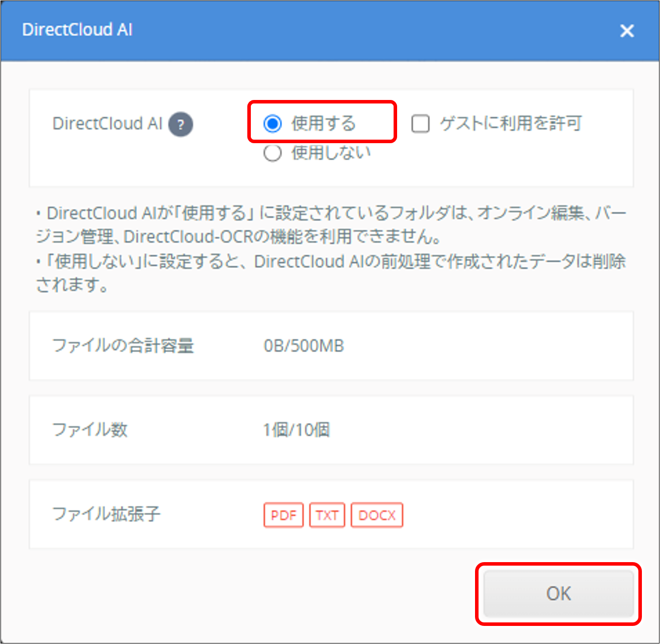Image resolution: width=660 pixels, height=644 pixels.
Task: Click the ファイル数 label
Action: [x=90, y=430]
